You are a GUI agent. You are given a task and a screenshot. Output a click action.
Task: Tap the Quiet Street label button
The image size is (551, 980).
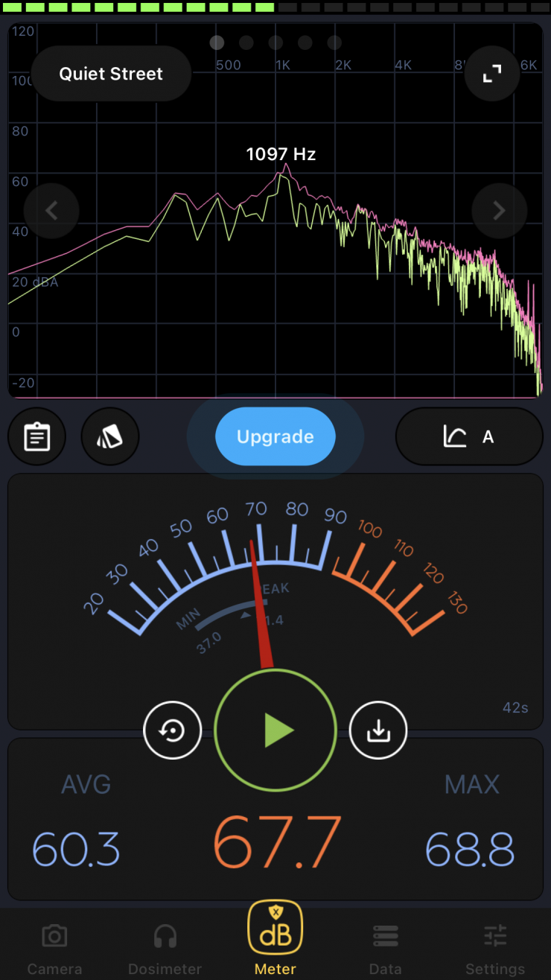[111, 74]
